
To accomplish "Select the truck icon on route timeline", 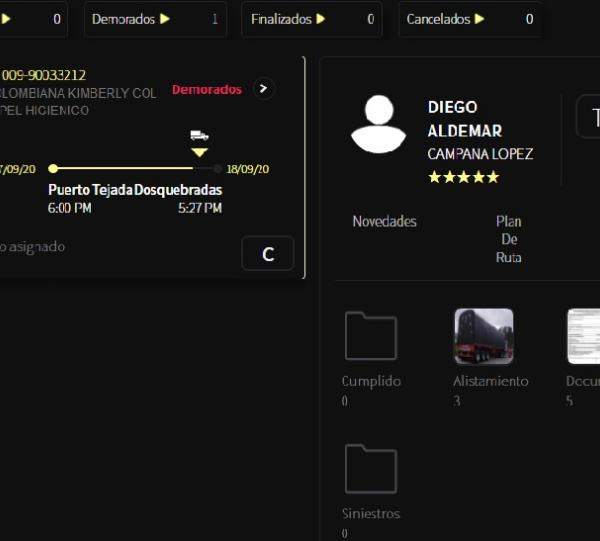I will click(x=199, y=135).
